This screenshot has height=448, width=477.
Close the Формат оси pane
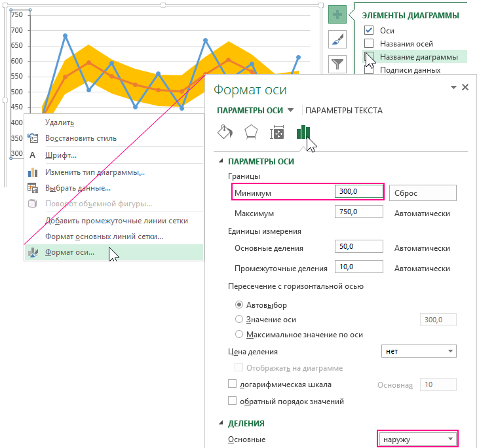point(465,87)
